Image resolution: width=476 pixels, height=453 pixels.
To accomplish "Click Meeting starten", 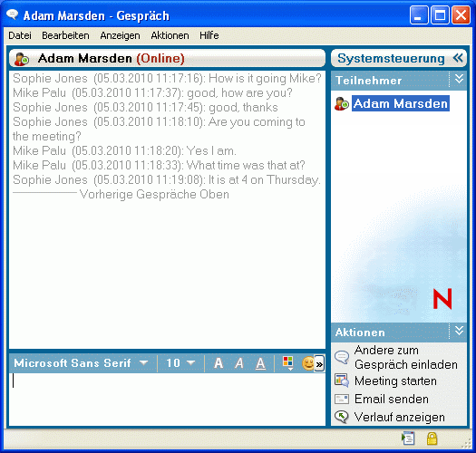I will [395, 381].
